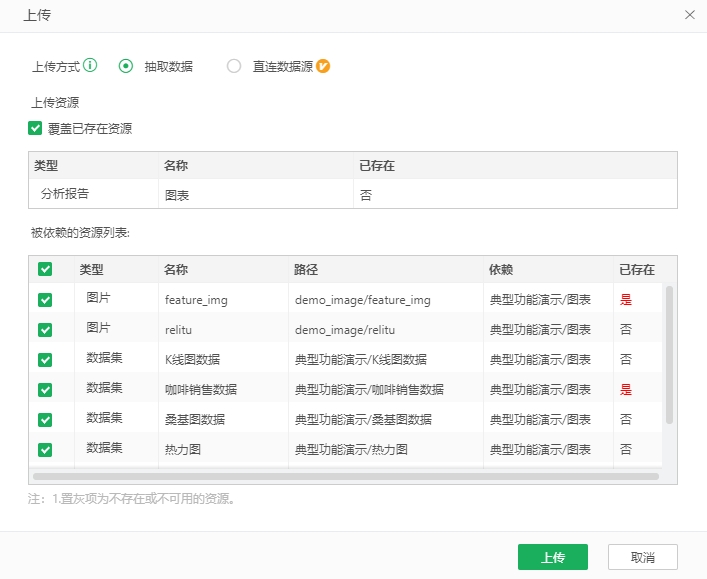Click the info icon beside 上传方式
707x579 pixels.
pyautogui.click(x=91, y=66)
